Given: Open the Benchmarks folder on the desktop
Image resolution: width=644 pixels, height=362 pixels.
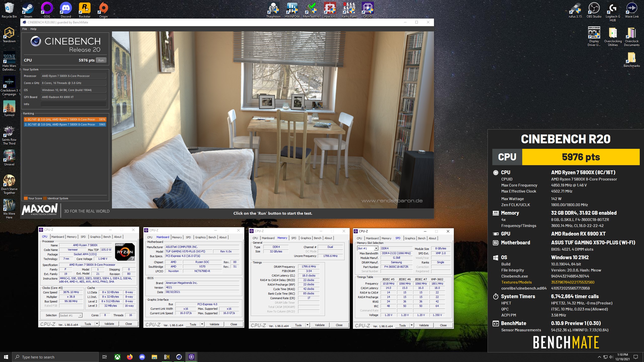Looking at the screenshot, I should [x=632, y=60].
